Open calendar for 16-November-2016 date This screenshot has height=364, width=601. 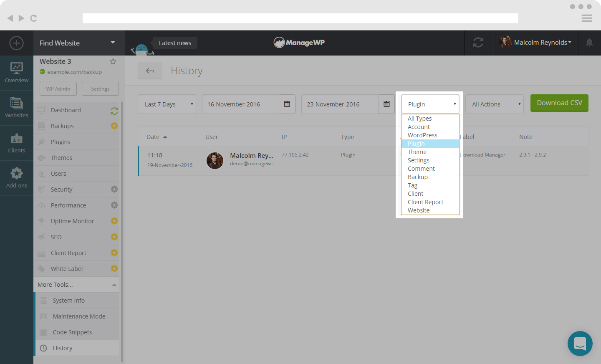(287, 104)
